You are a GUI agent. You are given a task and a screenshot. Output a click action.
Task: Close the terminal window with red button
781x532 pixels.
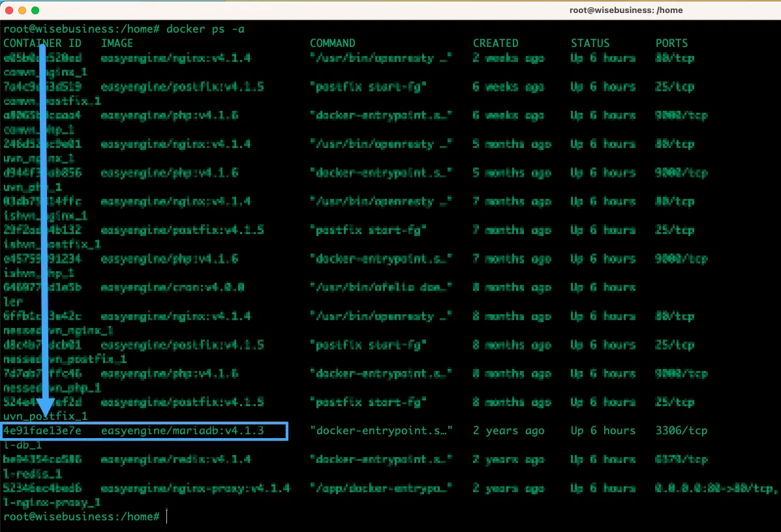[x=9, y=10]
